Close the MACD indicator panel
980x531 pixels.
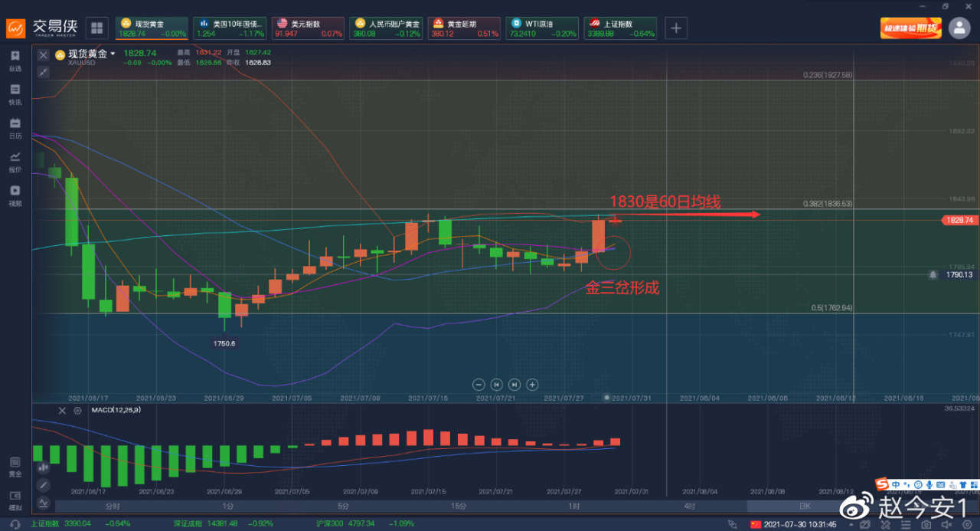63,411
